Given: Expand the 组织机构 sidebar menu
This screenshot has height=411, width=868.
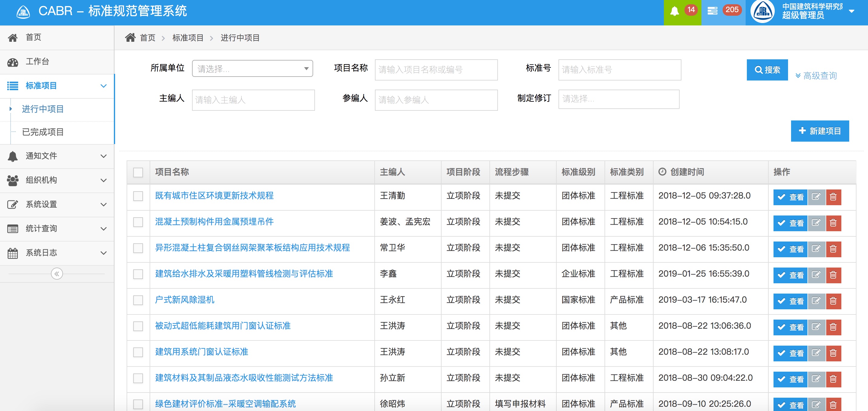Looking at the screenshot, I should point(57,180).
